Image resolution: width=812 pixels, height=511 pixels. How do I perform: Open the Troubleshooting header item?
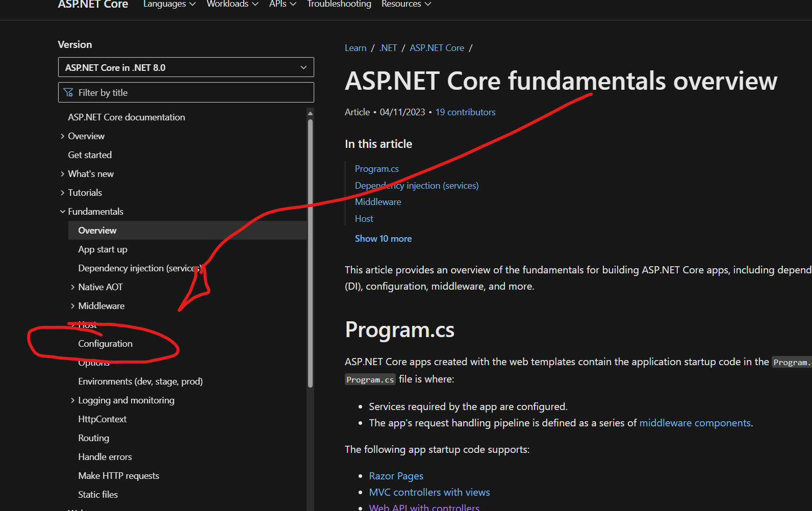point(339,4)
